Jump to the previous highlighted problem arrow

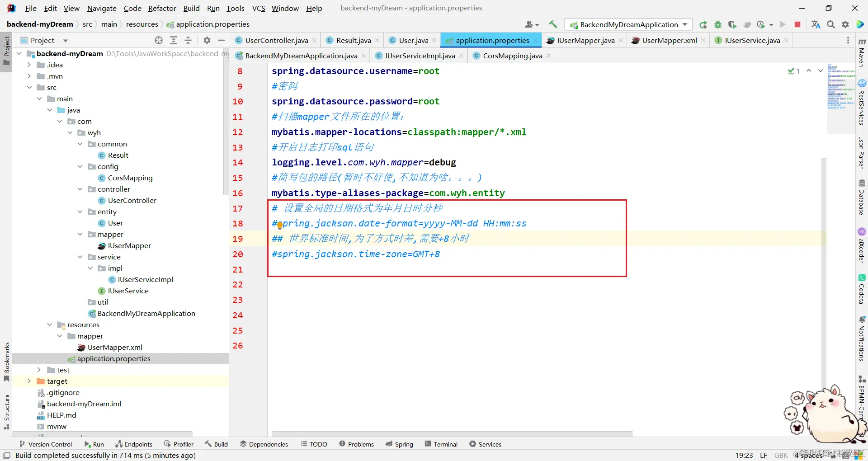click(x=809, y=71)
